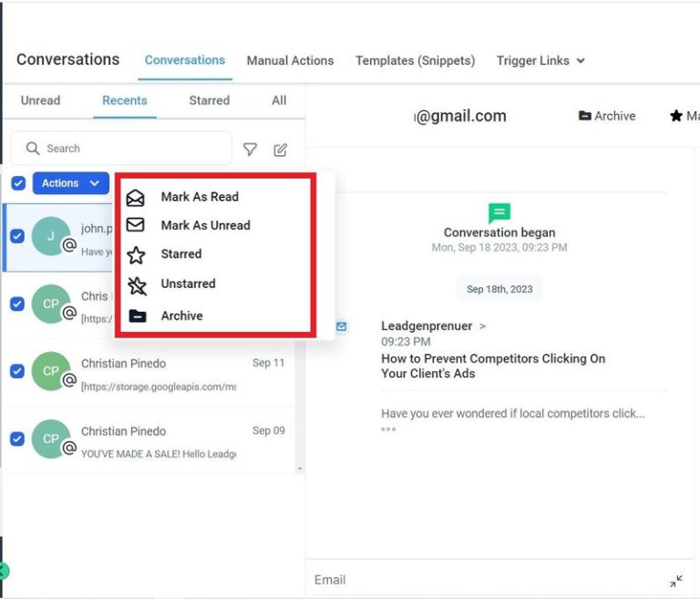Click the filter funnel icon
The height and width of the screenshot is (599, 700).
point(250,150)
